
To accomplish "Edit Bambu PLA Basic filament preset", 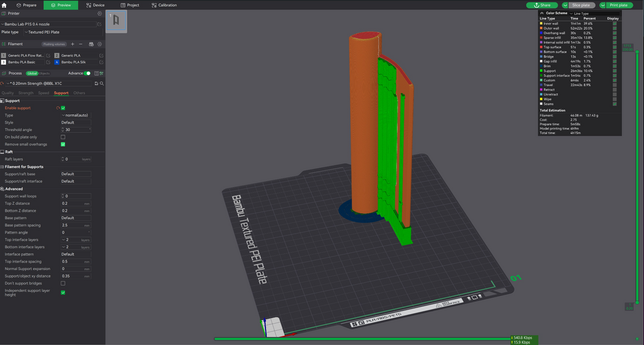I will click(x=48, y=62).
